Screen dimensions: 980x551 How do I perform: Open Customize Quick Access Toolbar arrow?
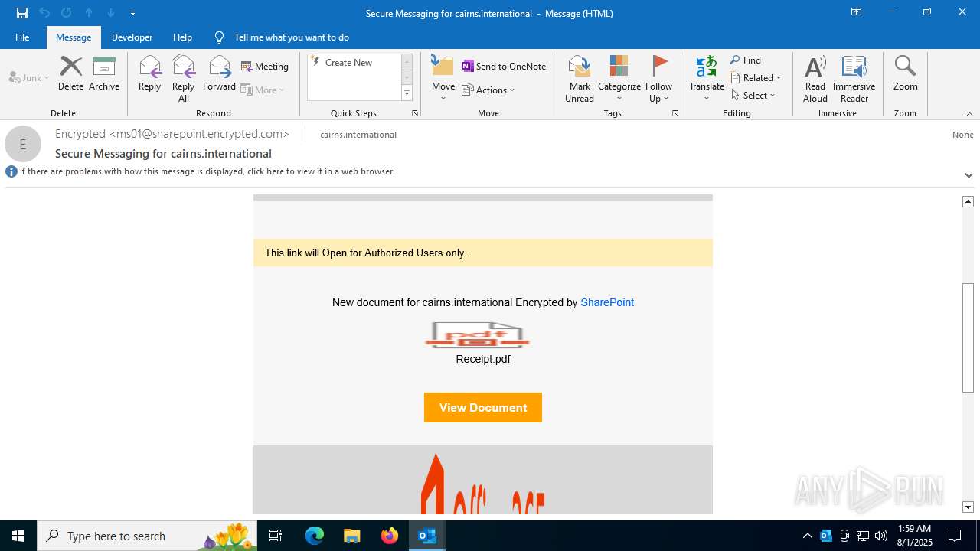tap(132, 13)
